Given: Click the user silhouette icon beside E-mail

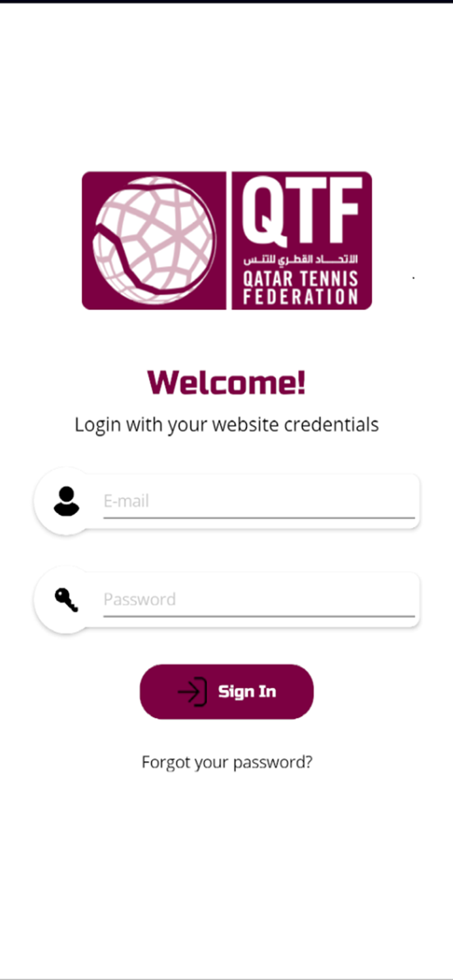Looking at the screenshot, I should click(67, 501).
